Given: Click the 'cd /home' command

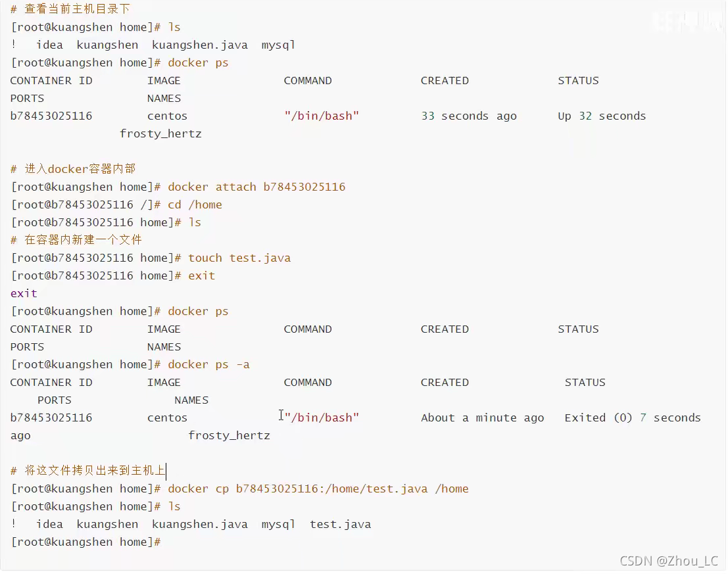Looking at the screenshot, I should [195, 204].
